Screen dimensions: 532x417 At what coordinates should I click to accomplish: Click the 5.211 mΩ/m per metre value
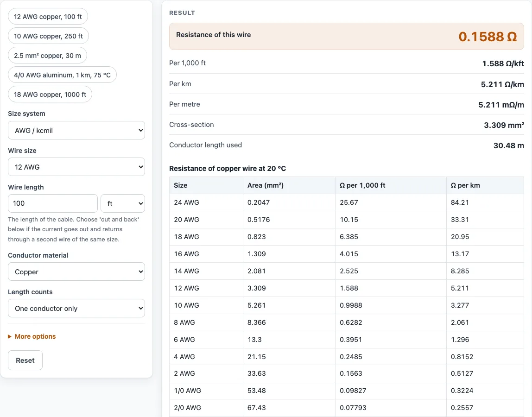[501, 105]
